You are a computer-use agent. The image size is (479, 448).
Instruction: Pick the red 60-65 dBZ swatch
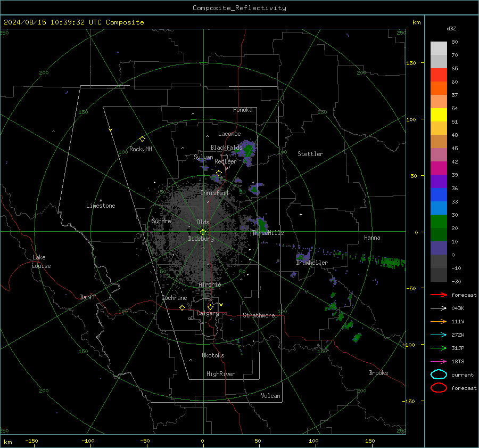(439, 75)
